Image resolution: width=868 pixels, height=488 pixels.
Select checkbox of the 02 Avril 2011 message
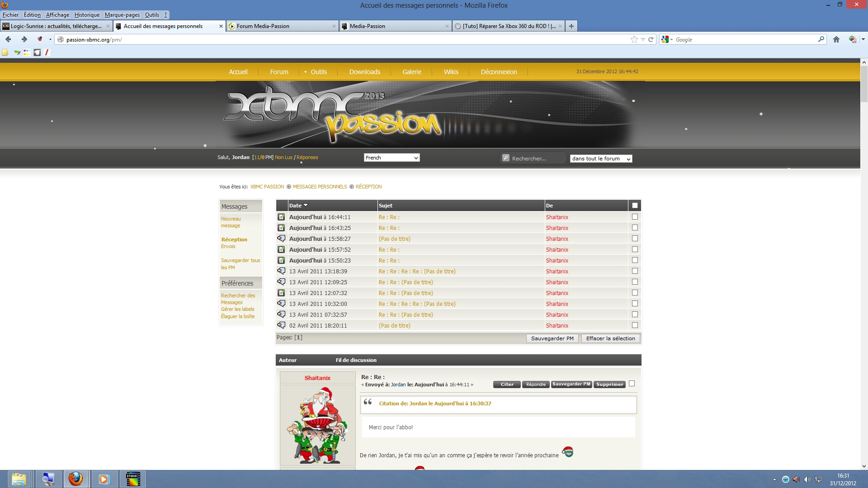coord(635,325)
